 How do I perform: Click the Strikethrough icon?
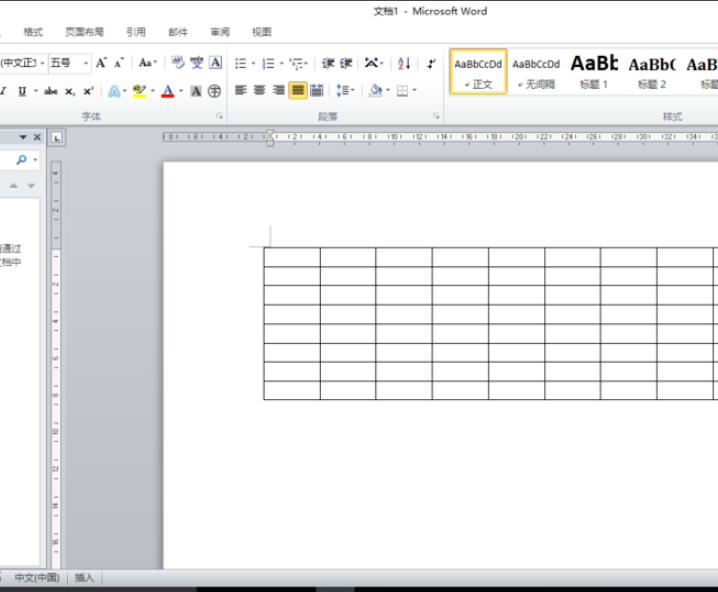pos(50,91)
